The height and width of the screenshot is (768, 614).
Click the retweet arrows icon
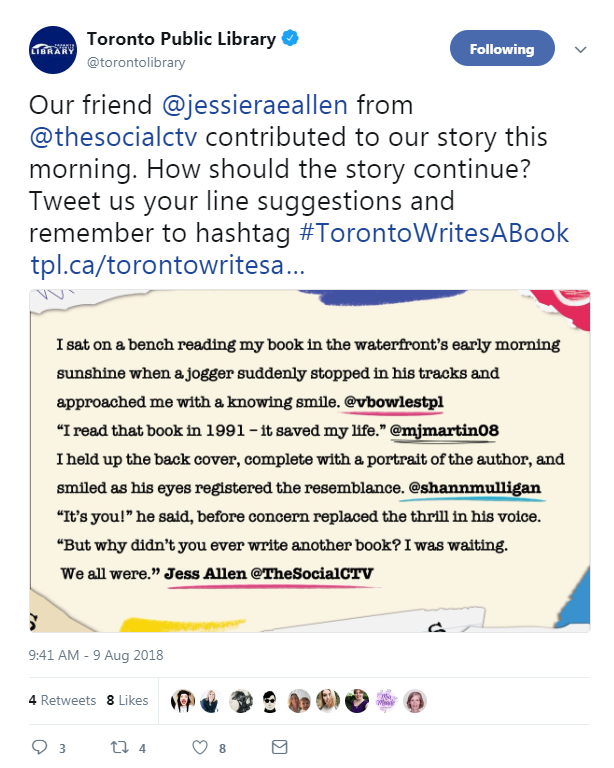119,747
